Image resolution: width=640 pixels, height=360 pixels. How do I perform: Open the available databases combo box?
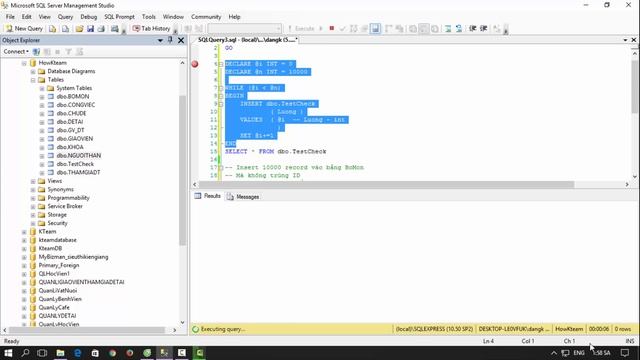[x=244, y=29]
